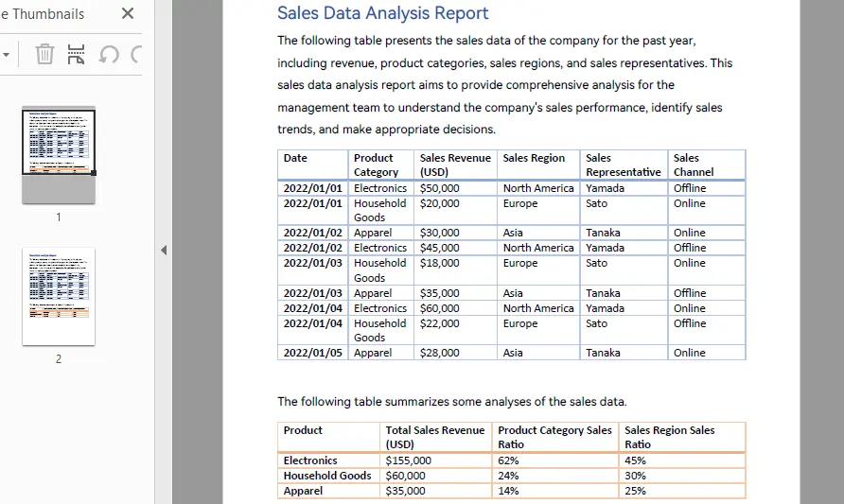Screen dimensions: 844x504
Task: Click the Sales Data Analysis Report heading
Action: click(382, 13)
